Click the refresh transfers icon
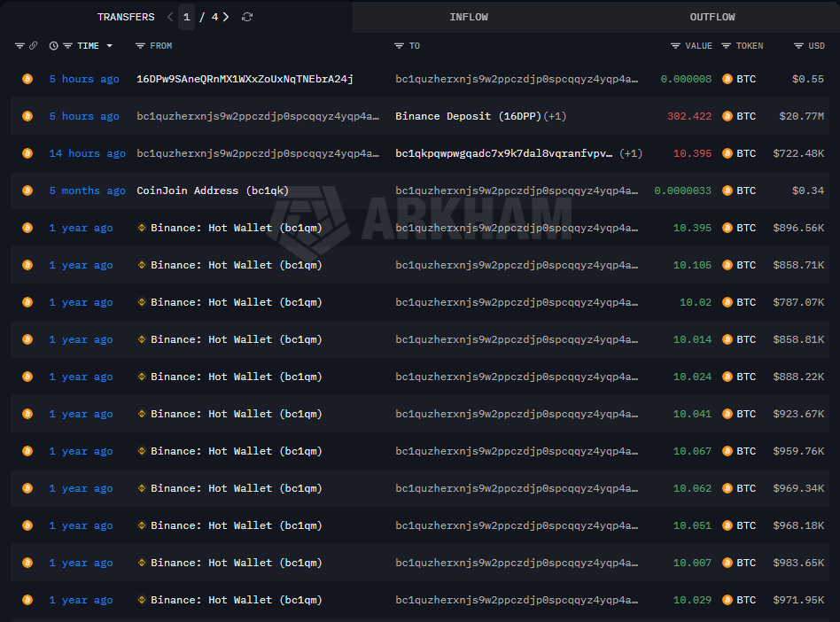The width and height of the screenshot is (840, 622). tap(247, 17)
